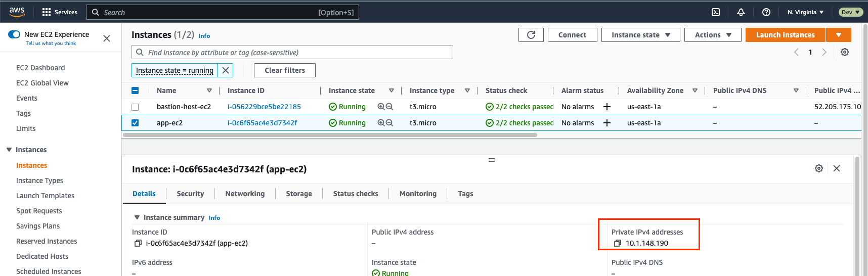
Task: Switch to the Status checks tab
Action: [356, 194]
